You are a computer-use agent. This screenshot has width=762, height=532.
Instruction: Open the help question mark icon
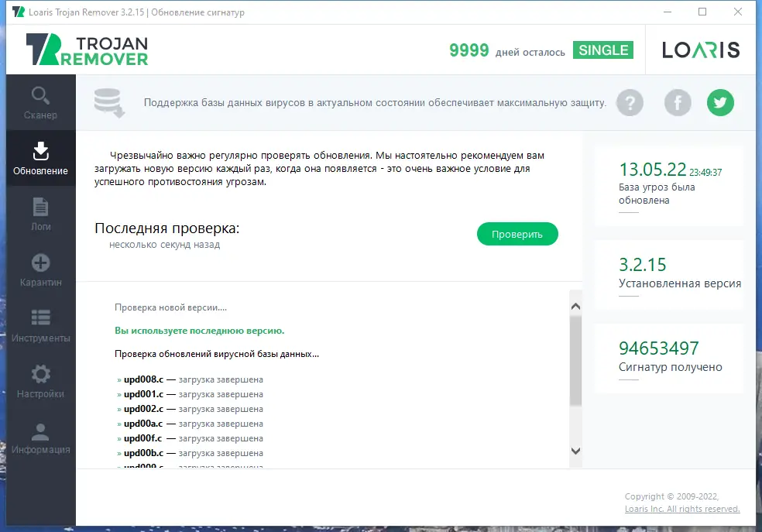pos(630,101)
